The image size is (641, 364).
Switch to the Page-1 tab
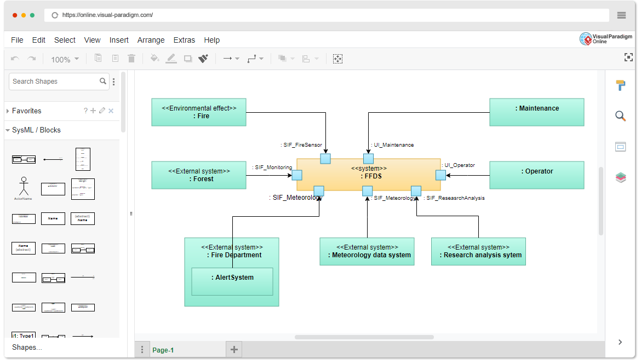(163, 350)
